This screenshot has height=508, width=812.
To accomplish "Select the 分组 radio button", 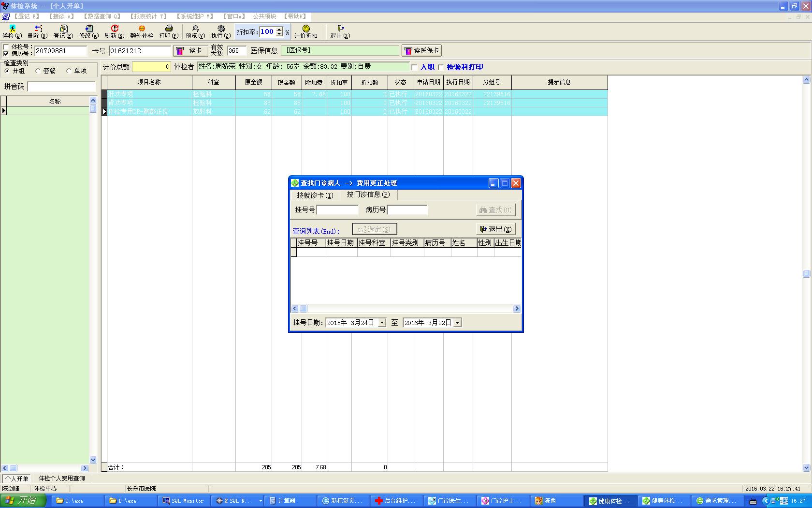I will point(7,71).
